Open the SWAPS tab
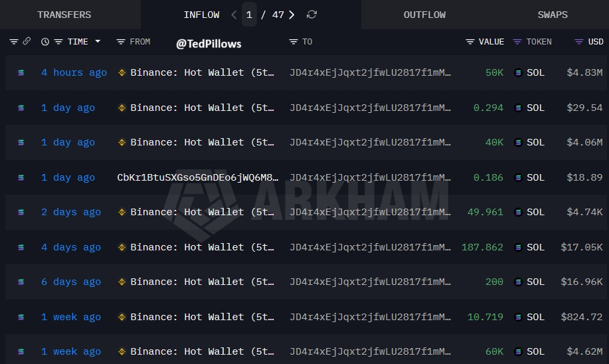Viewport: 609px width, 364px height. (553, 15)
